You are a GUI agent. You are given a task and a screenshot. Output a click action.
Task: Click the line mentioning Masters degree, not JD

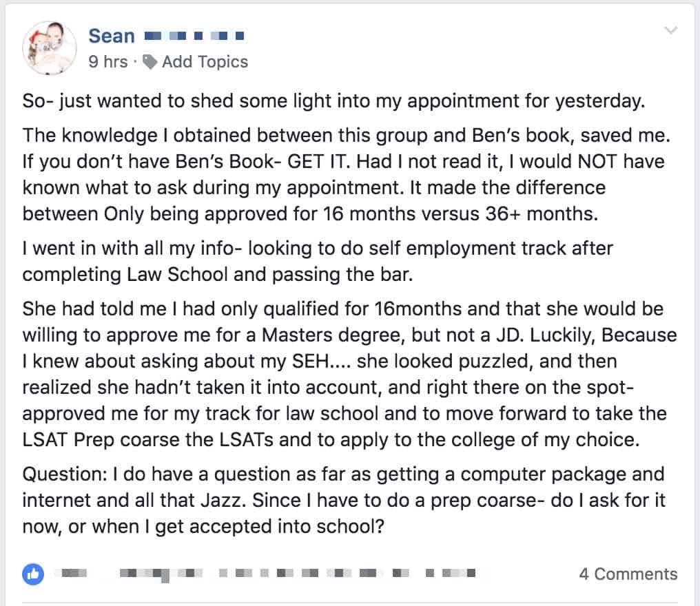(x=349, y=335)
